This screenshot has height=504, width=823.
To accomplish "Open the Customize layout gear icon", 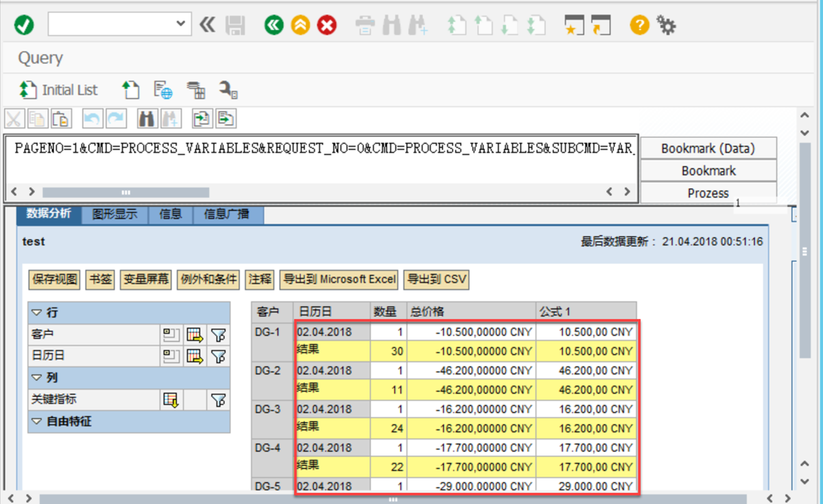I will click(666, 25).
